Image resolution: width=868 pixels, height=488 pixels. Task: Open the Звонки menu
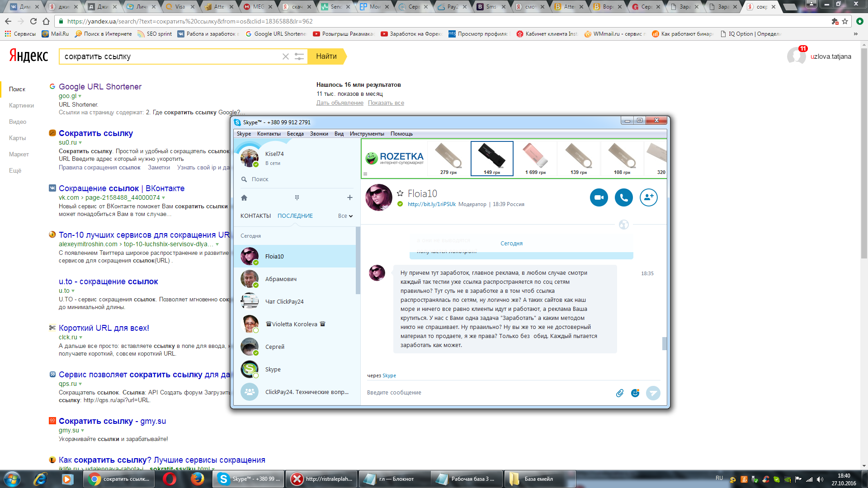tap(319, 134)
